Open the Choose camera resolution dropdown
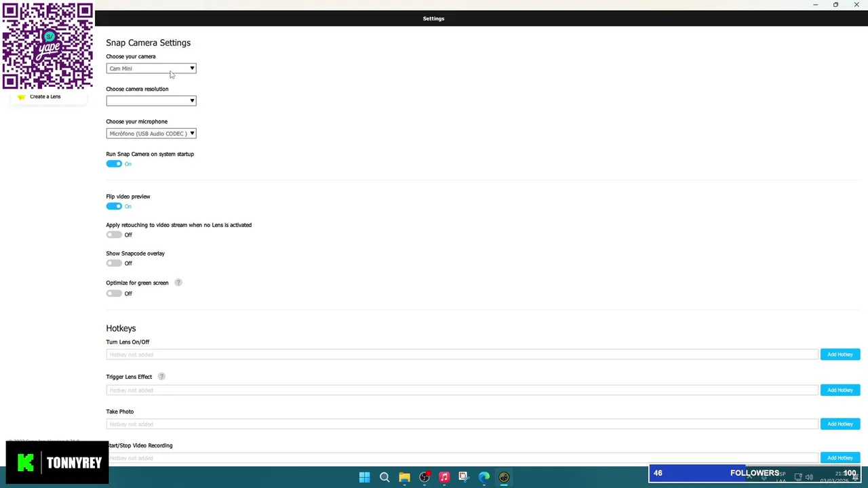 tap(151, 101)
